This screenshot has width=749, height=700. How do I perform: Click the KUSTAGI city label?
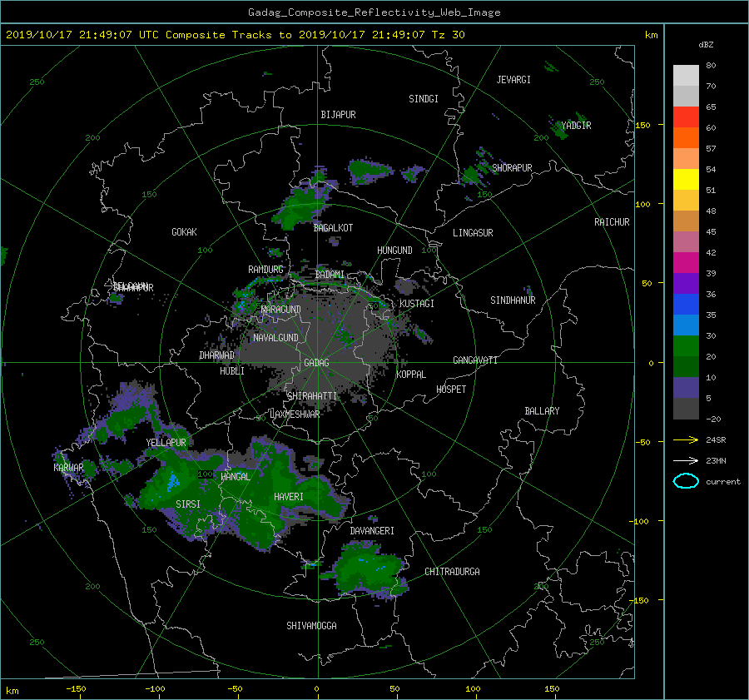[417, 304]
